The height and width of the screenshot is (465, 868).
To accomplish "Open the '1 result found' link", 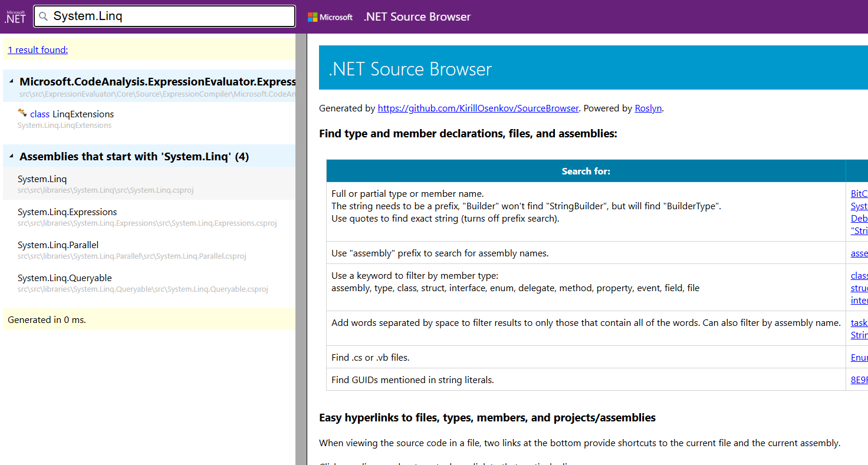I will (38, 50).
